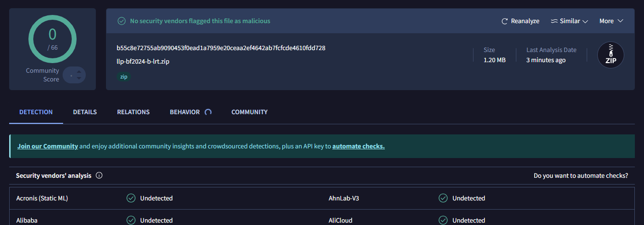644x225 pixels.
Task: Click the file hash text
Action: coord(221,48)
